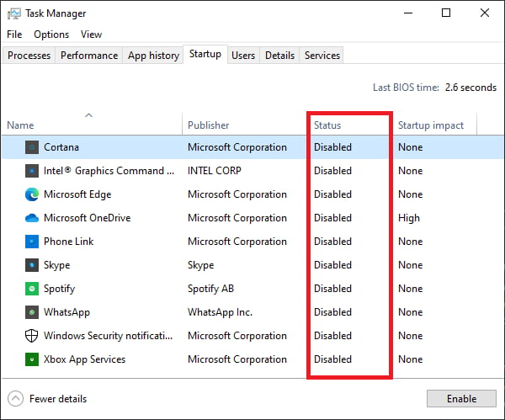The height and width of the screenshot is (420, 505).
Task: Open the Options menu
Action: [x=51, y=35]
